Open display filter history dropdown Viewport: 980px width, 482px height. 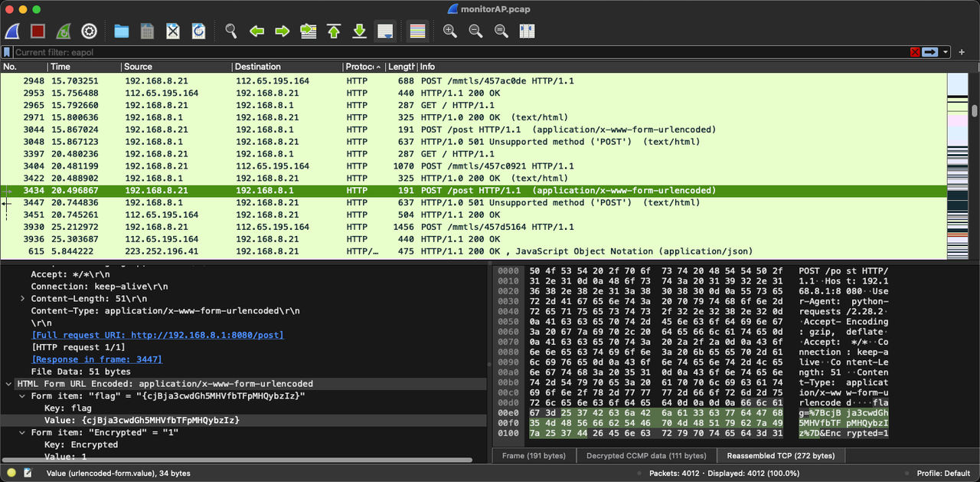pyautogui.click(x=946, y=52)
